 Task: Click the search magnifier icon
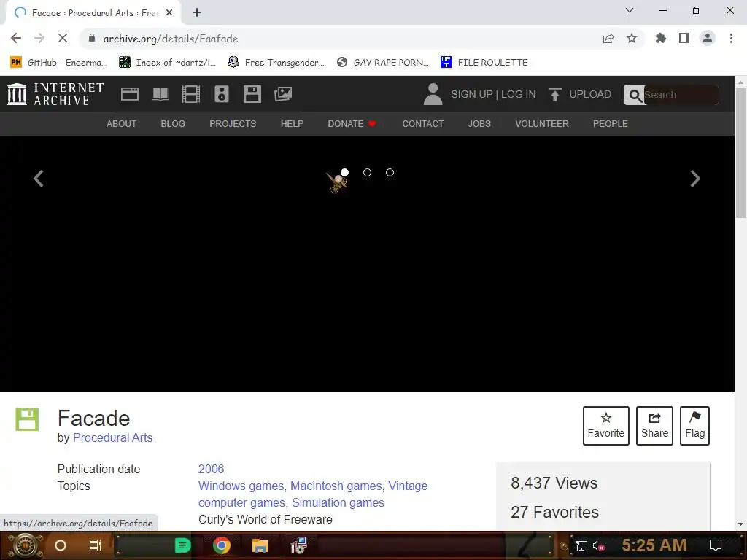pyautogui.click(x=635, y=96)
